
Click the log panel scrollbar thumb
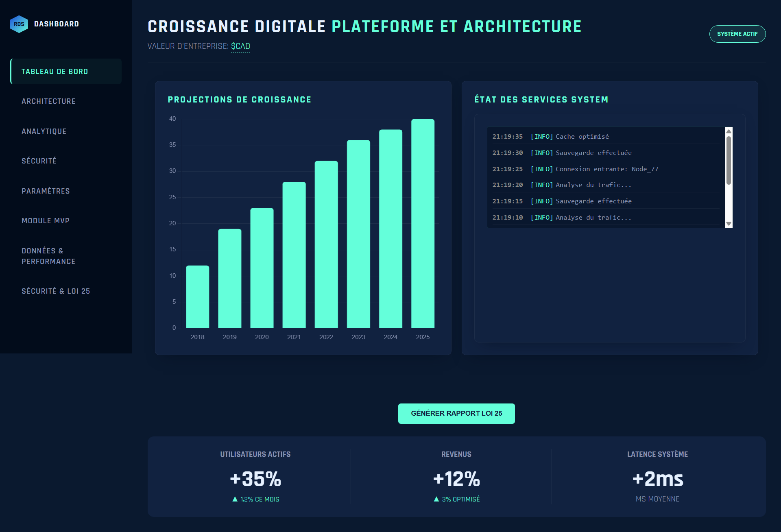729,161
